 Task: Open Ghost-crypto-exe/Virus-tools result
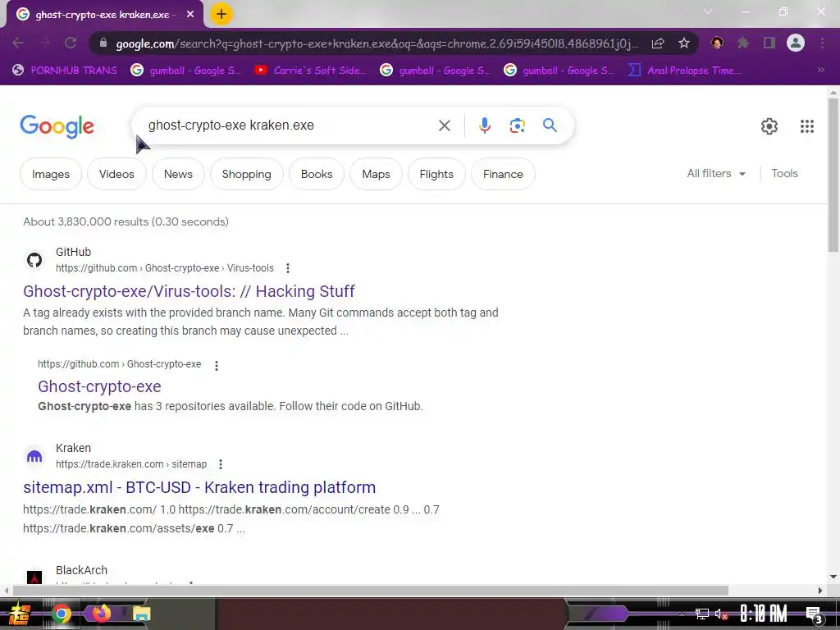click(189, 291)
